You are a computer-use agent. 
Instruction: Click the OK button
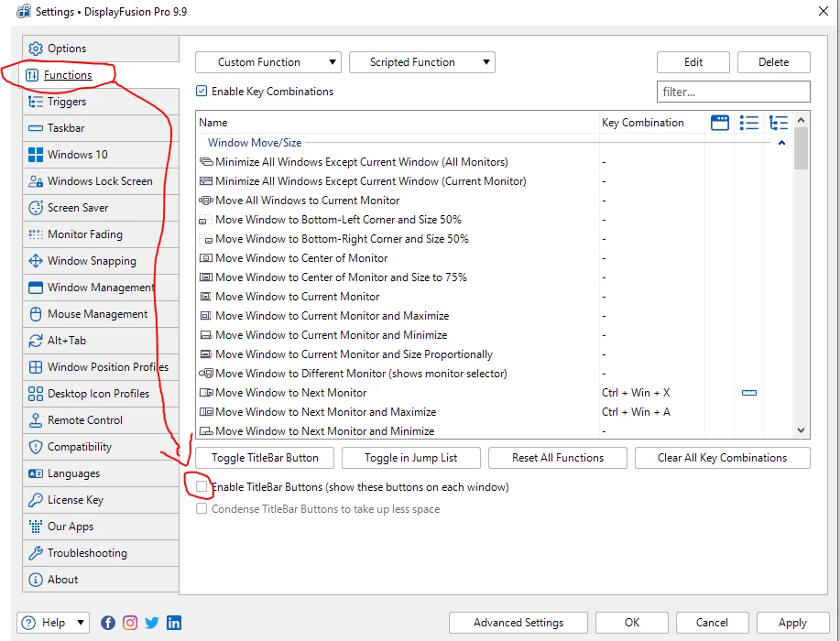[x=632, y=623]
